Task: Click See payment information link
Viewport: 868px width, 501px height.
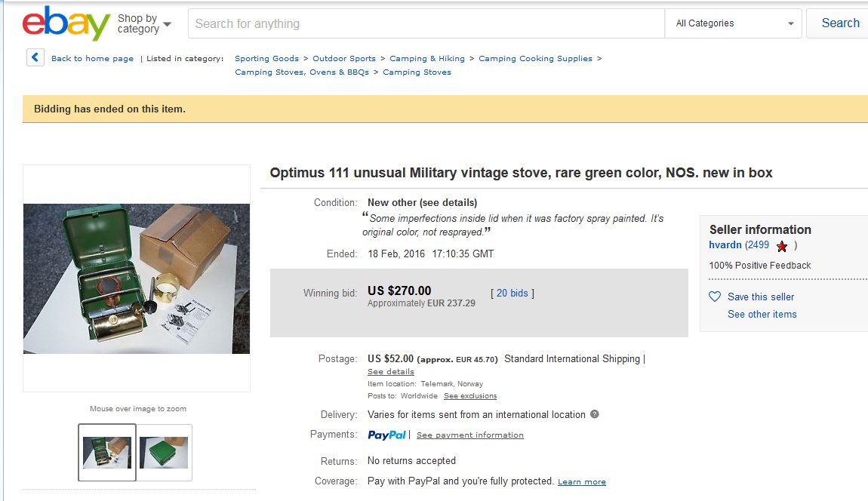Action: [469, 435]
